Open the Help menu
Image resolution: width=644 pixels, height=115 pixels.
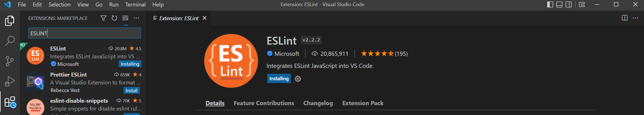tap(158, 4)
